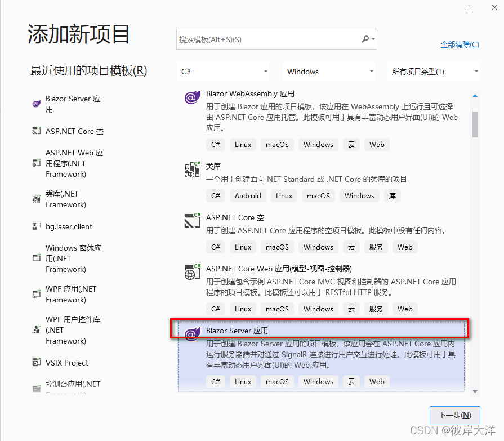Select ASP.NET Core Web 应用(模型-视图-控制器) title

[279, 269]
